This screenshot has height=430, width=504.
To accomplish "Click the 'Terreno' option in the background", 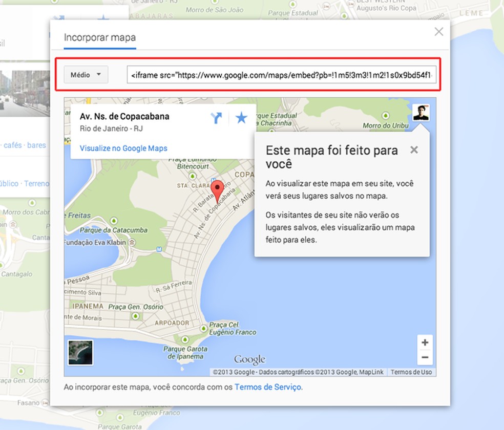I will (37, 183).
